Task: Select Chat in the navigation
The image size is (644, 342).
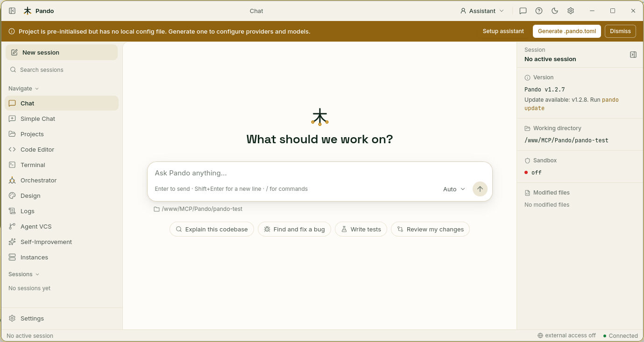Action: 62,103
